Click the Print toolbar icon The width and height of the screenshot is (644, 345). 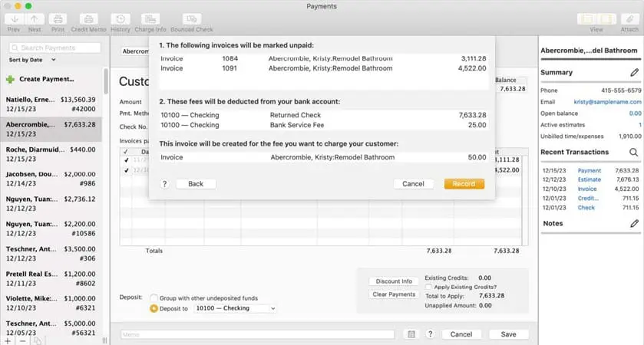point(58,19)
